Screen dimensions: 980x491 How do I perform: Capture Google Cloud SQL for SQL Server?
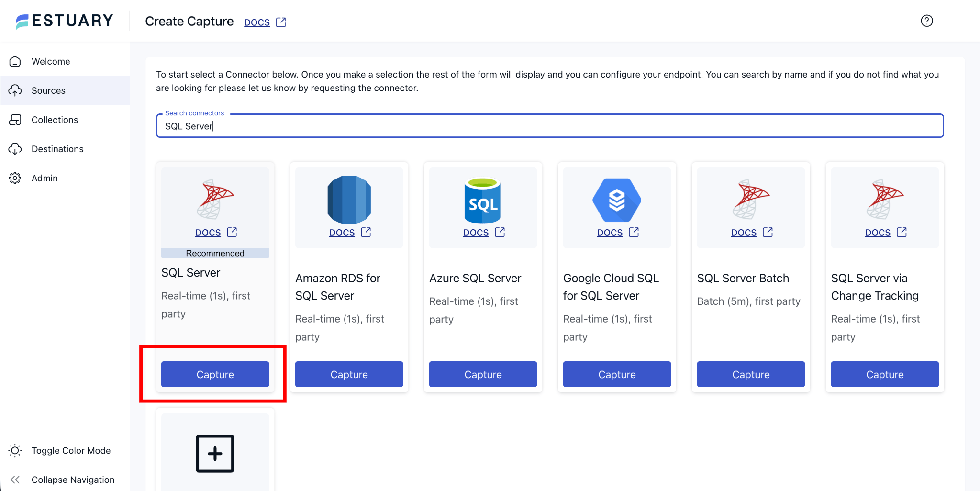pos(617,374)
